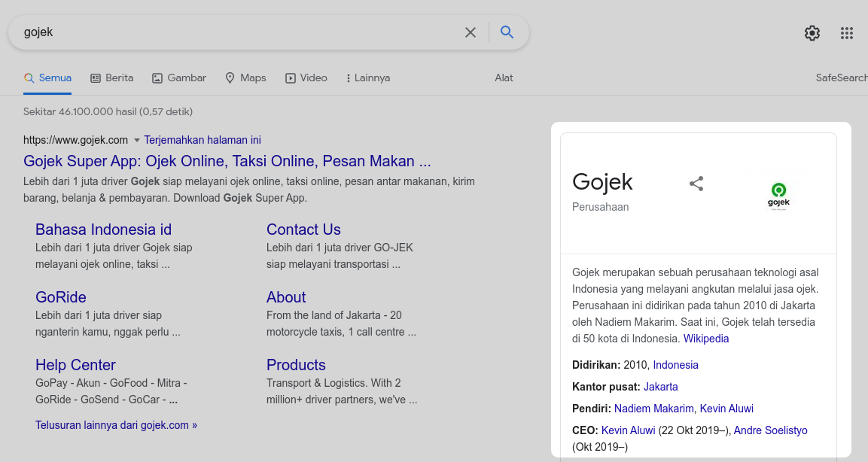Expand the Lainnya more menu
The width and height of the screenshot is (868, 462).
tap(367, 78)
